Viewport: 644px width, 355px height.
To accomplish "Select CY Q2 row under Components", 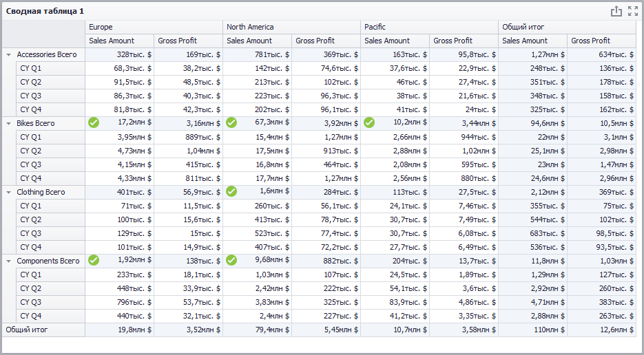I will coord(50,288).
